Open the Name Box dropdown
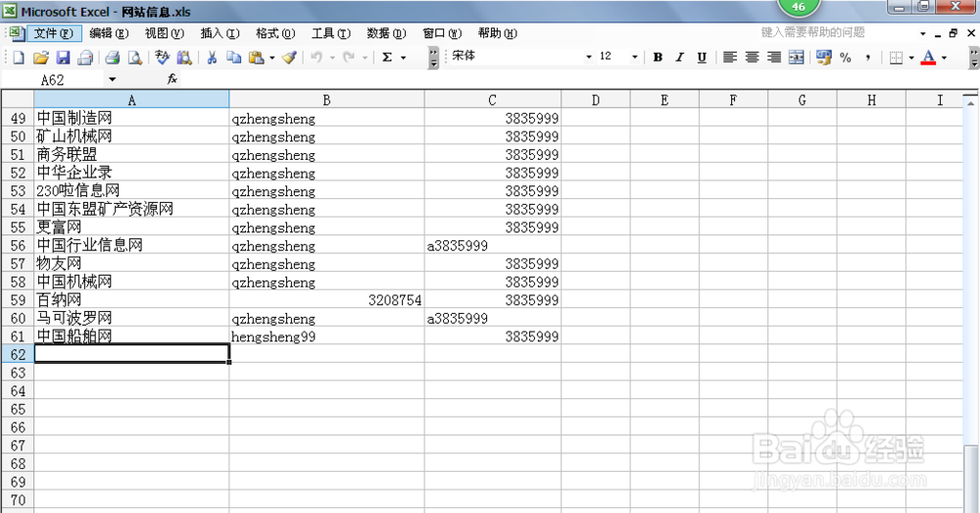The image size is (980, 513). (x=112, y=79)
